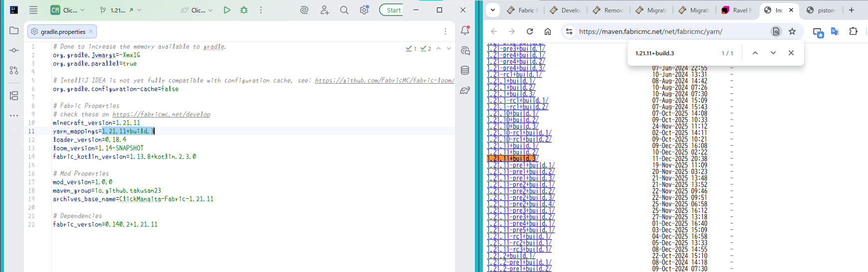Open the Database tool window
This screenshot has width=868, height=272.
(465, 70)
